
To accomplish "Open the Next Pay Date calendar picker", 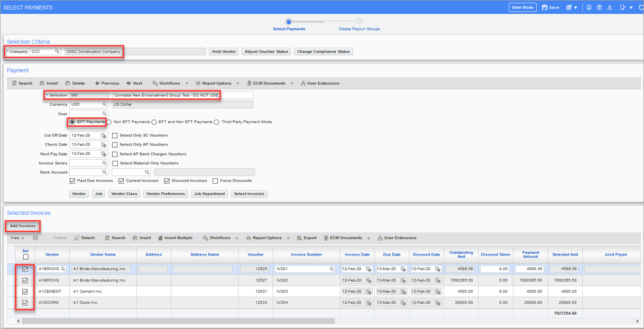I will [104, 154].
